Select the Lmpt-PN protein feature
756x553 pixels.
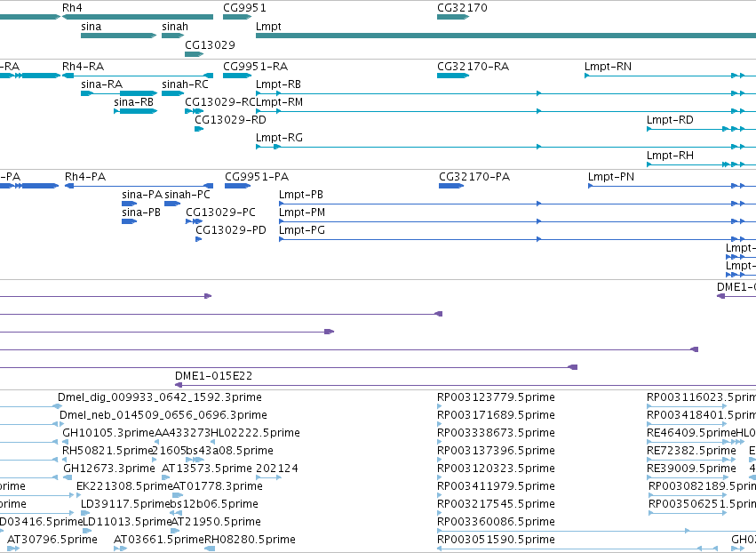(672, 186)
